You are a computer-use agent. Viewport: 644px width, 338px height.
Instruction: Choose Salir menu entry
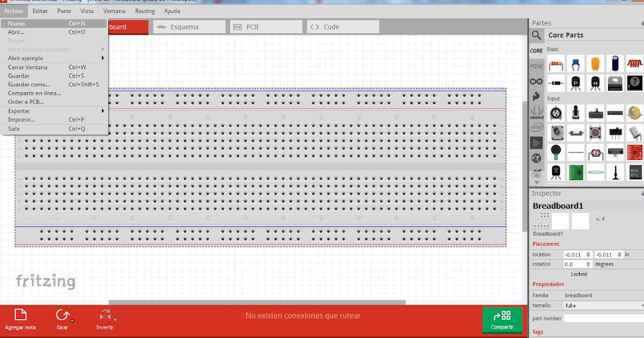54,129
